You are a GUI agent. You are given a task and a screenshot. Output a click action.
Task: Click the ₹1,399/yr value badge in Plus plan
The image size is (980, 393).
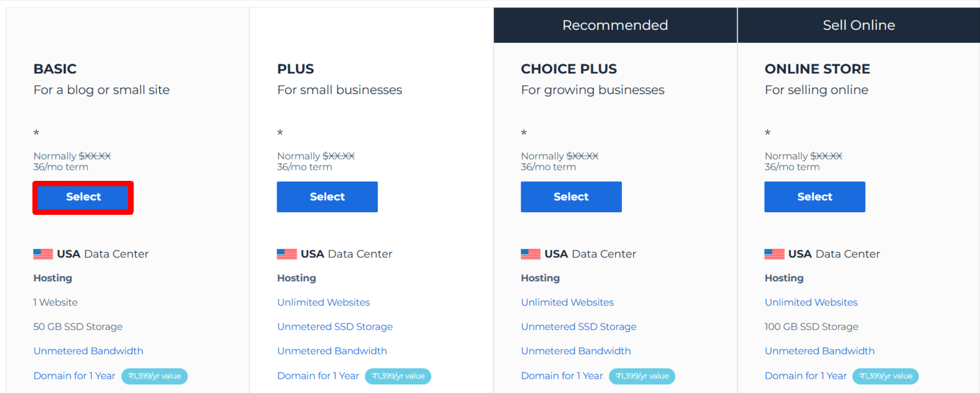pos(398,376)
